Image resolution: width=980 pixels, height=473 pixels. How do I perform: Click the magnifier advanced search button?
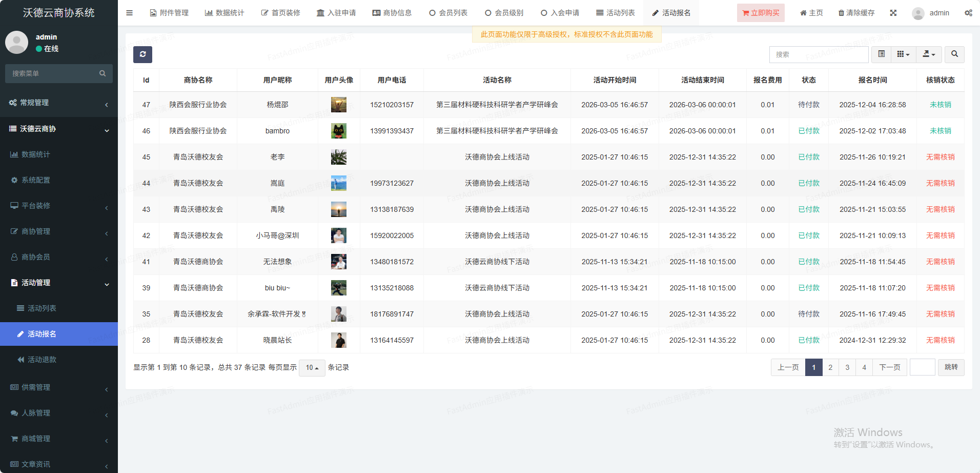coord(954,54)
